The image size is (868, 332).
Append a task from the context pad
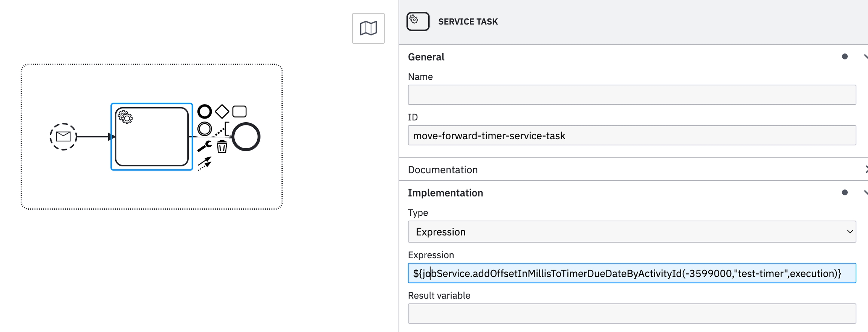[x=239, y=111]
